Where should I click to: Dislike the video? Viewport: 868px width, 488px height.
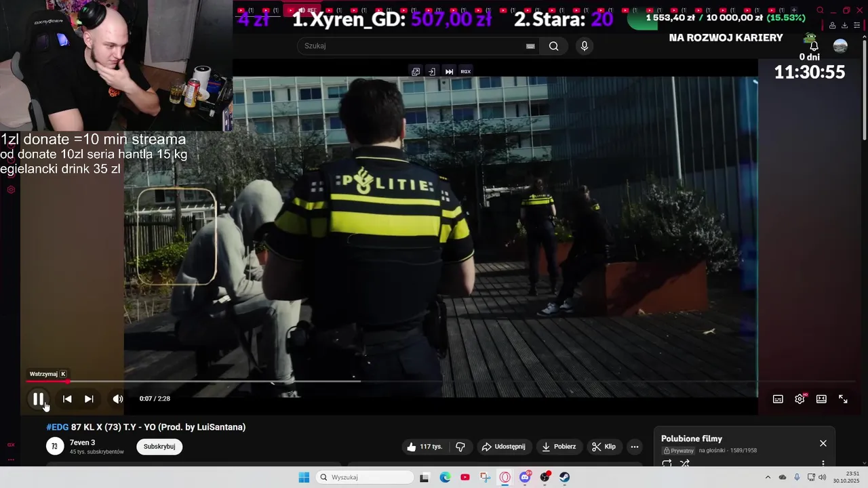pos(460,447)
